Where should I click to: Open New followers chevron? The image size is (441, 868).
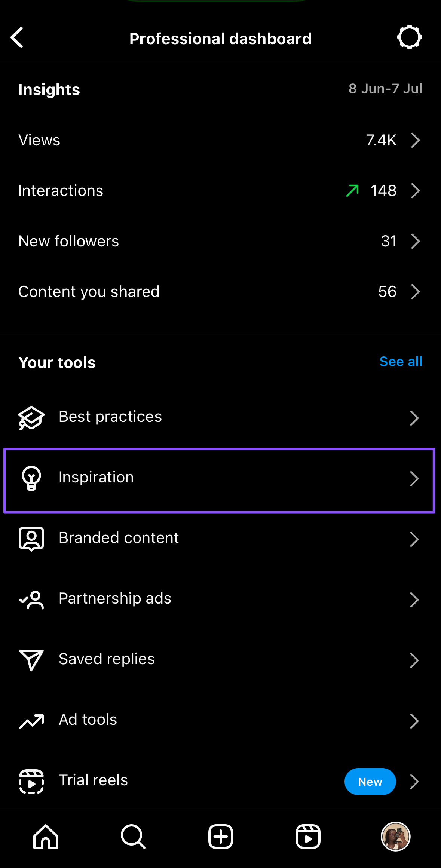pos(415,241)
